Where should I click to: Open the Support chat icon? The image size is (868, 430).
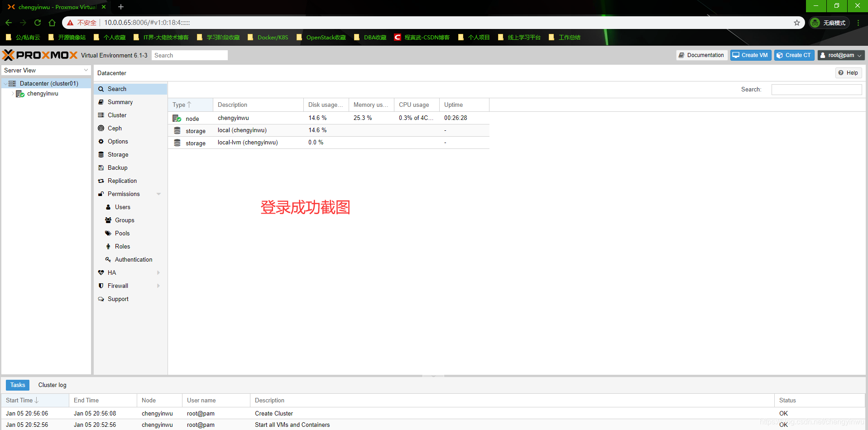point(101,299)
